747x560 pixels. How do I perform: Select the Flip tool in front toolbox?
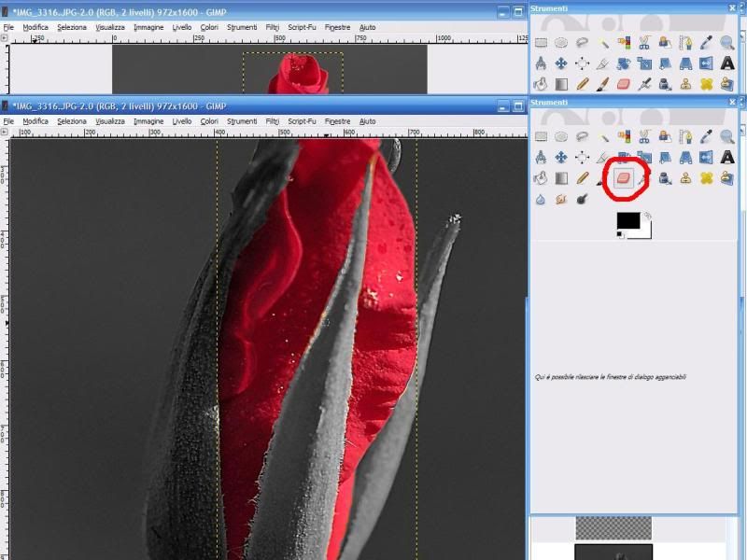(x=707, y=158)
